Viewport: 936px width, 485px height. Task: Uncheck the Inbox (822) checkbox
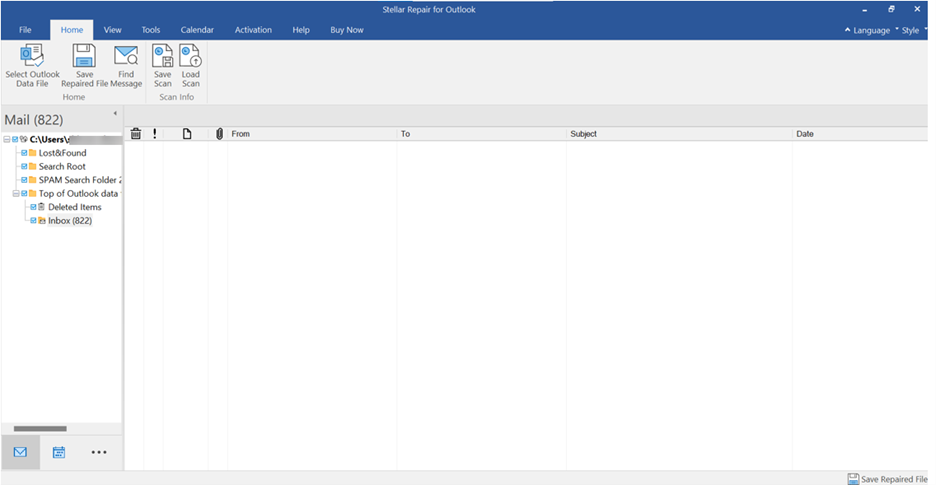point(34,220)
